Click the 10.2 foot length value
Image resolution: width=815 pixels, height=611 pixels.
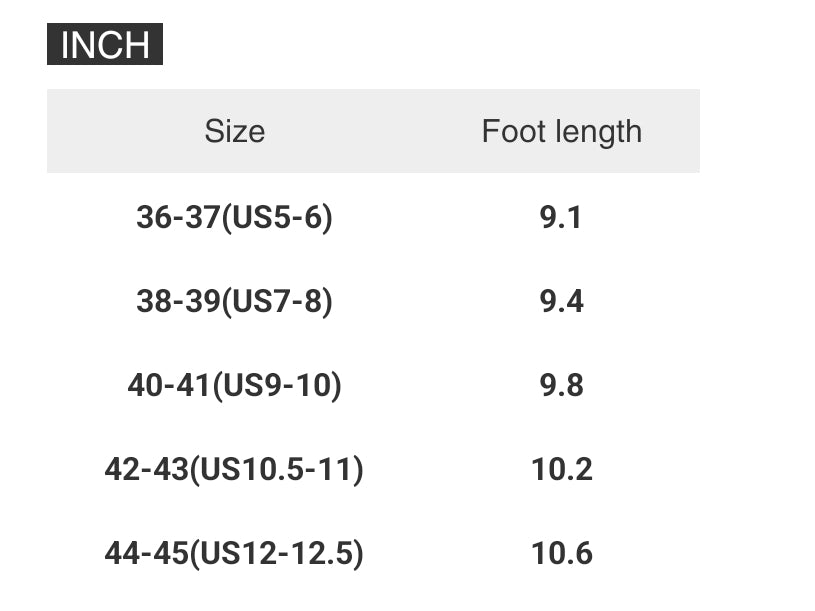click(561, 469)
